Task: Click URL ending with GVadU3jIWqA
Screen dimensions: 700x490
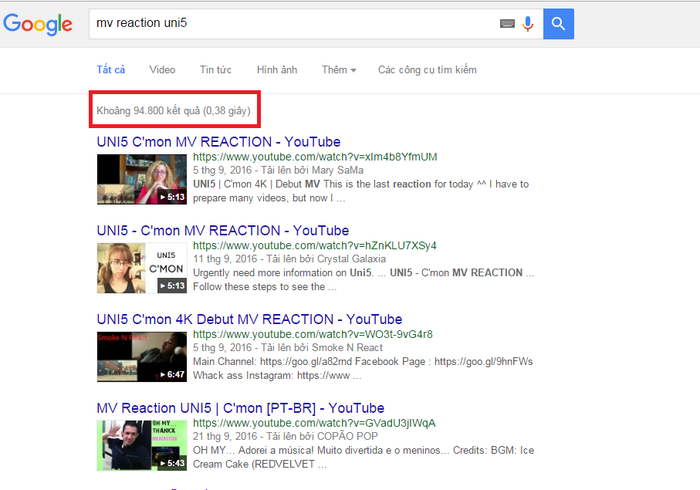Action: [x=314, y=424]
